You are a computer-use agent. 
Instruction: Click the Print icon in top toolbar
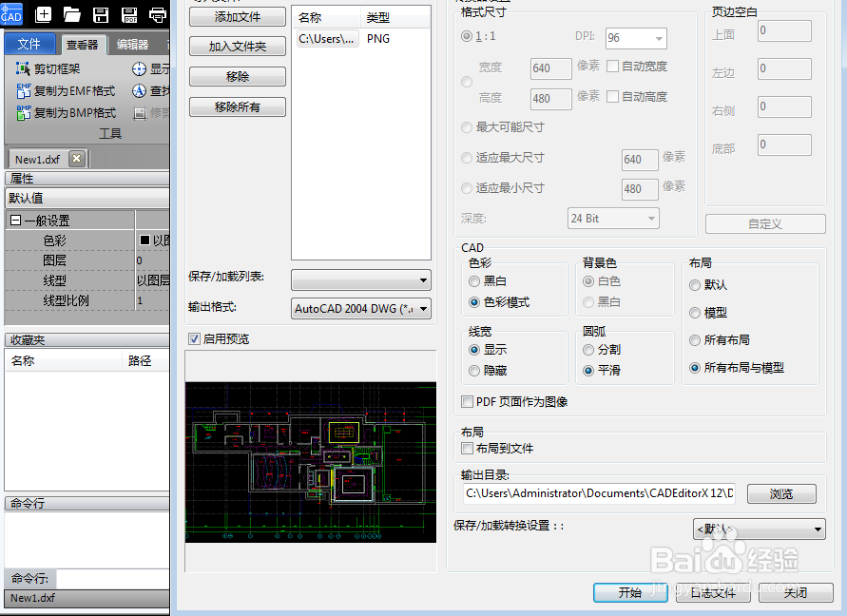point(158,15)
